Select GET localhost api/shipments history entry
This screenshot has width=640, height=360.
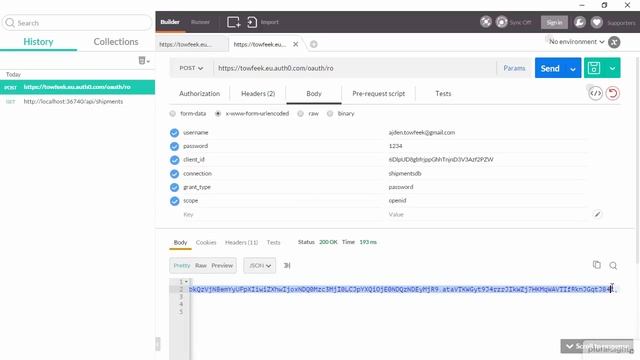(x=78, y=102)
